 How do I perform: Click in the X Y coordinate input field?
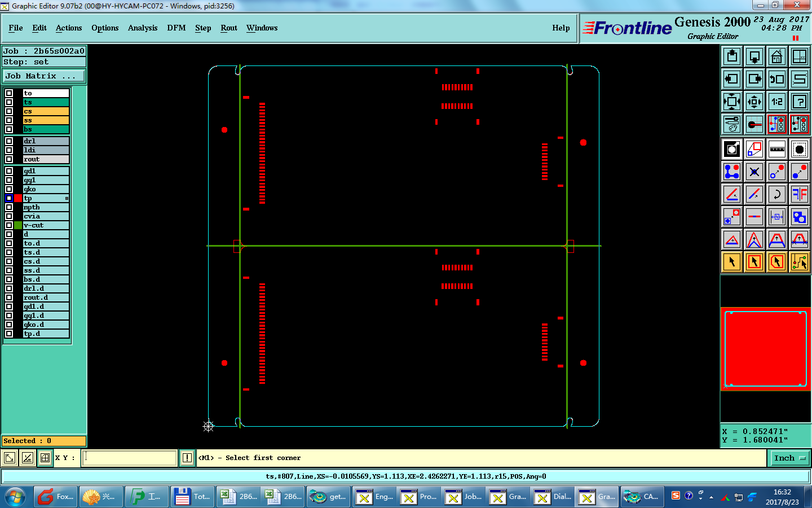tap(130, 458)
